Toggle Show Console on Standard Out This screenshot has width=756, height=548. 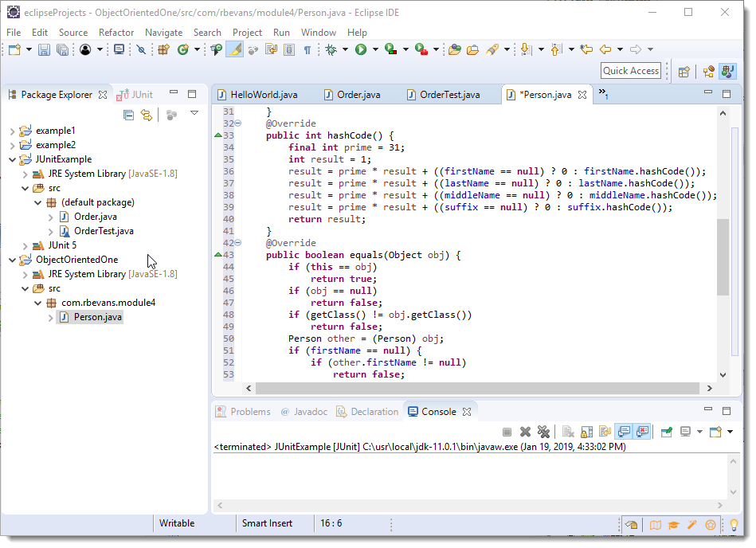click(x=624, y=432)
